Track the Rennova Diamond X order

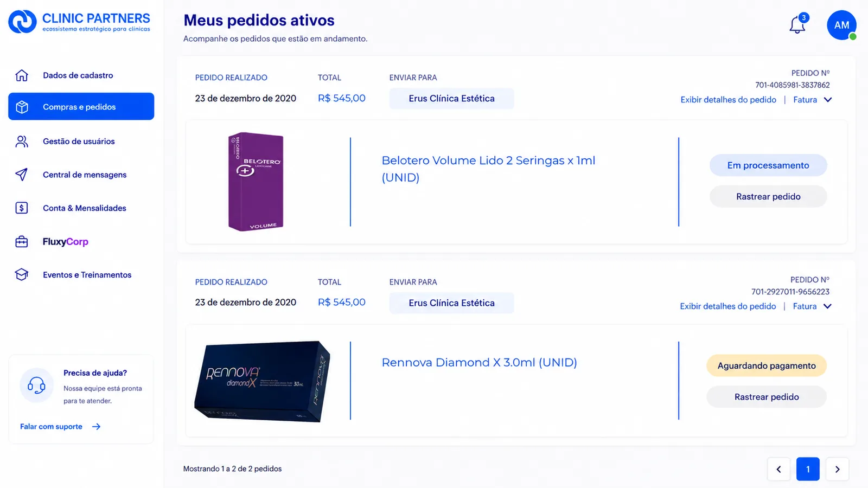point(767,397)
